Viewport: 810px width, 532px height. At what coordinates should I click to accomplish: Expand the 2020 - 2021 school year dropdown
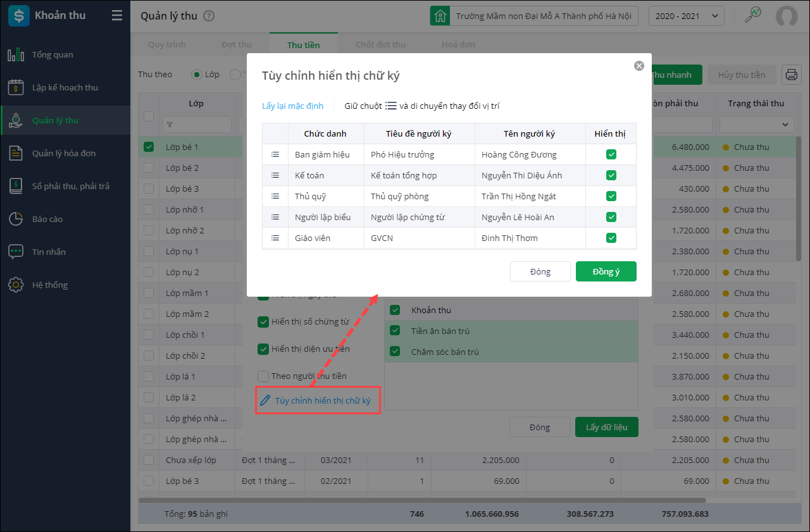pos(687,16)
